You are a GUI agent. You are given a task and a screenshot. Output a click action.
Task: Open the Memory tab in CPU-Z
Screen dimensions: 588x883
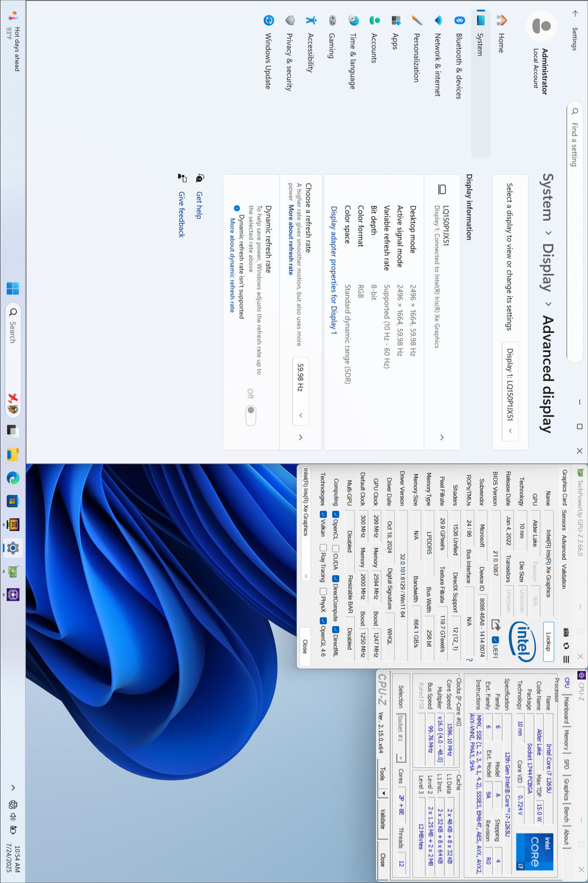click(x=566, y=740)
